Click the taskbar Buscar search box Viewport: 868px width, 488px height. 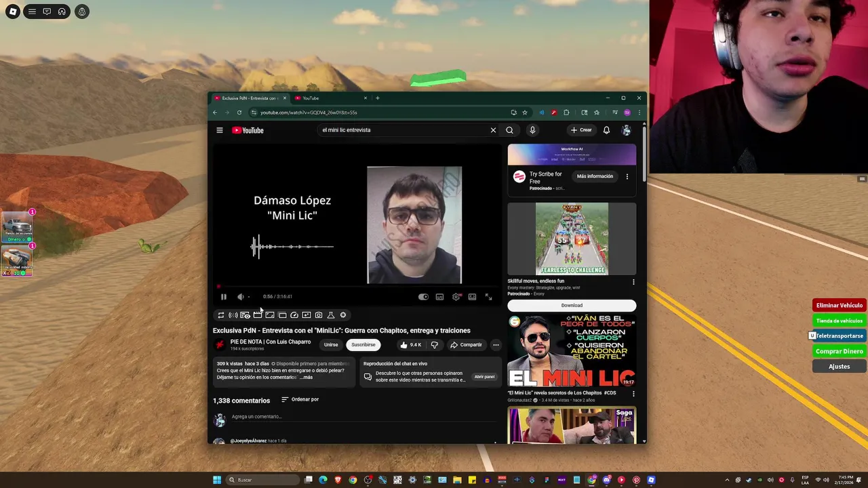[x=263, y=480]
